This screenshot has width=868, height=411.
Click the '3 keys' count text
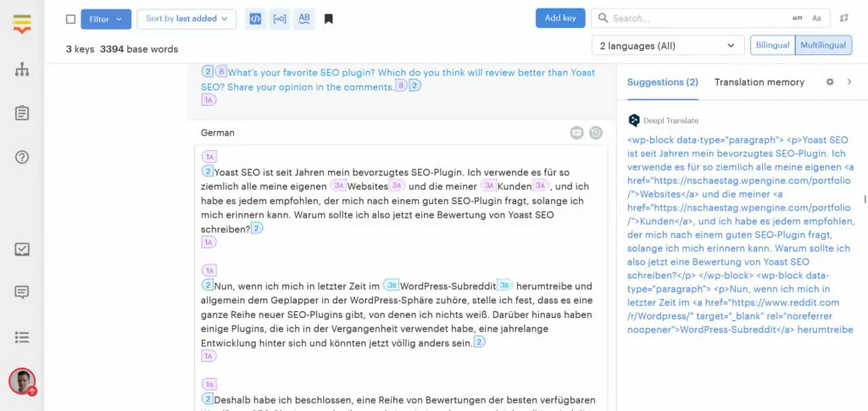coord(80,49)
